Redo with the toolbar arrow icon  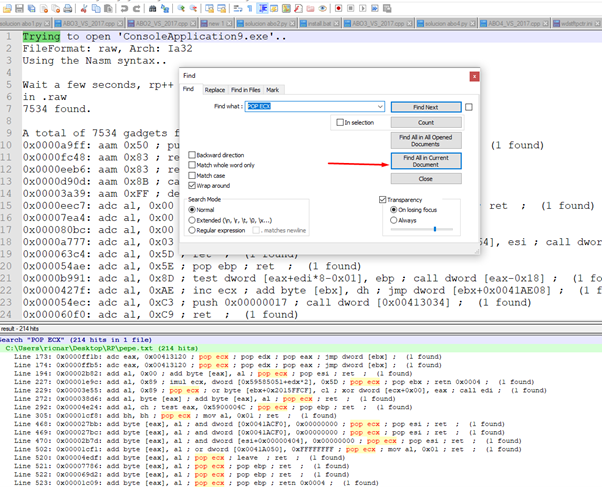pyautogui.click(x=136, y=8)
